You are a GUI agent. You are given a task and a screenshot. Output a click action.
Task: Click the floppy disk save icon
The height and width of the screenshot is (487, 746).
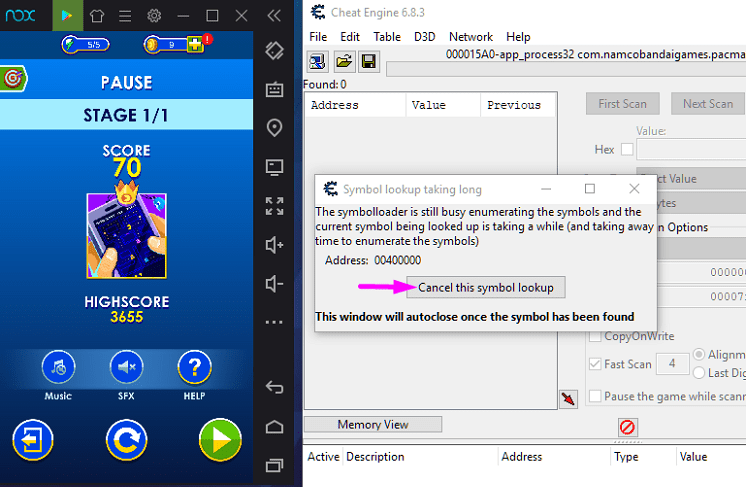tap(369, 61)
